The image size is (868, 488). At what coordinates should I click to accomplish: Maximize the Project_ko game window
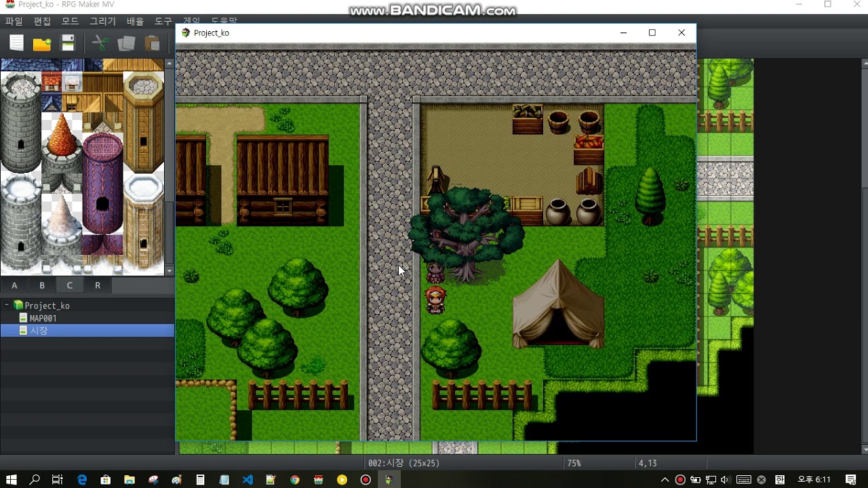point(652,33)
